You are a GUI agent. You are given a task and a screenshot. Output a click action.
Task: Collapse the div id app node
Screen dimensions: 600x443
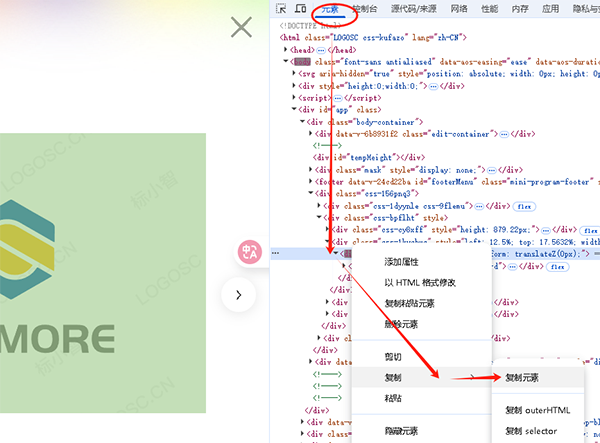coord(294,109)
